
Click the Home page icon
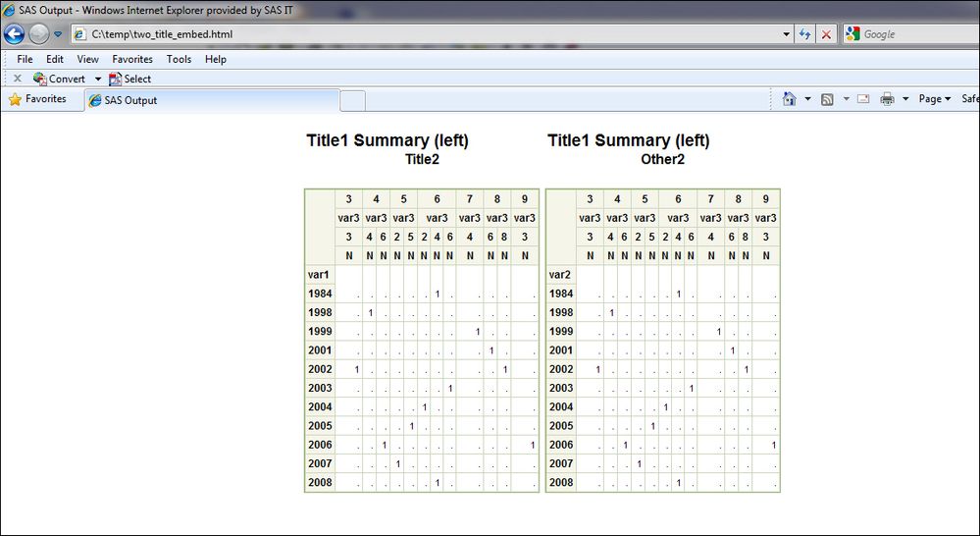click(x=790, y=99)
